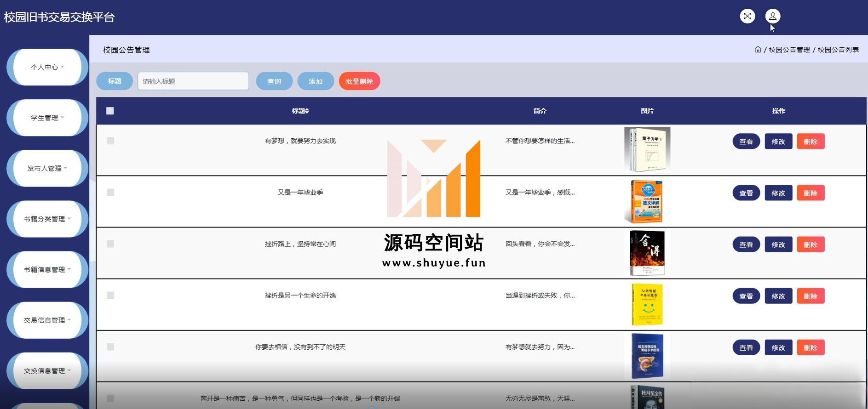The width and height of the screenshot is (868, 409).
Task: Click the summary 又是一年毕业季，感慨...
Action: click(540, 192)
